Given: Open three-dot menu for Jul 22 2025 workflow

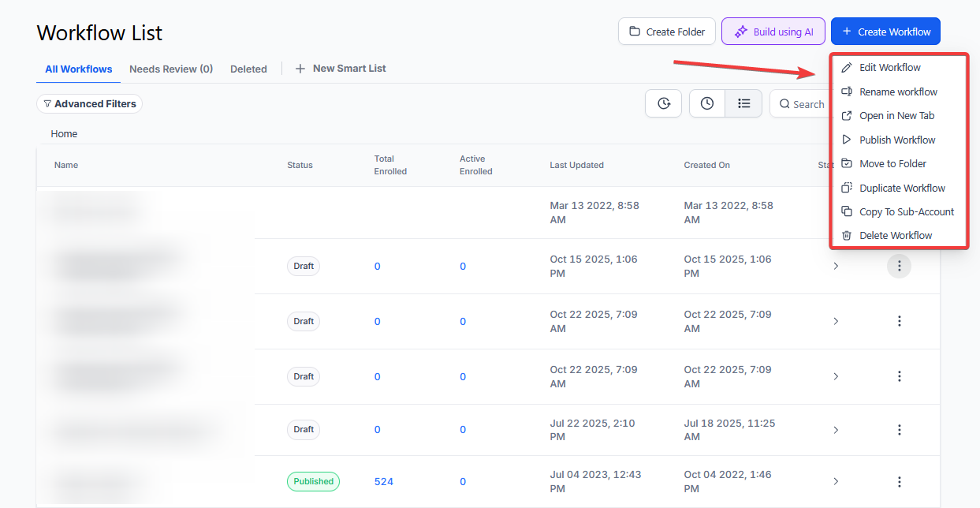Looking at the screenshot, I should tap(899, 430).
